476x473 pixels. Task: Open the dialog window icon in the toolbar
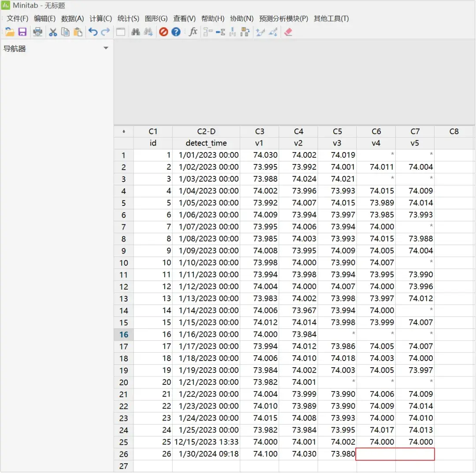click(x=120, y=32)
